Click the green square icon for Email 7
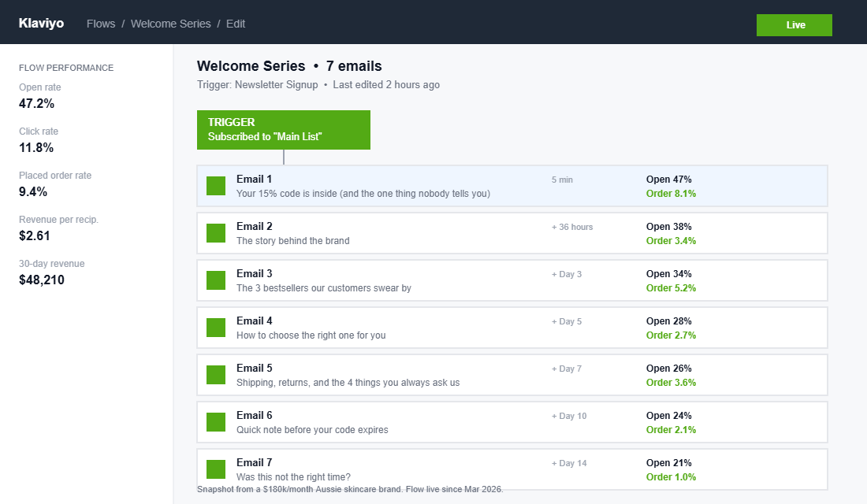The width and height of the screenshot is (867, 504). (x=216, y=469)
